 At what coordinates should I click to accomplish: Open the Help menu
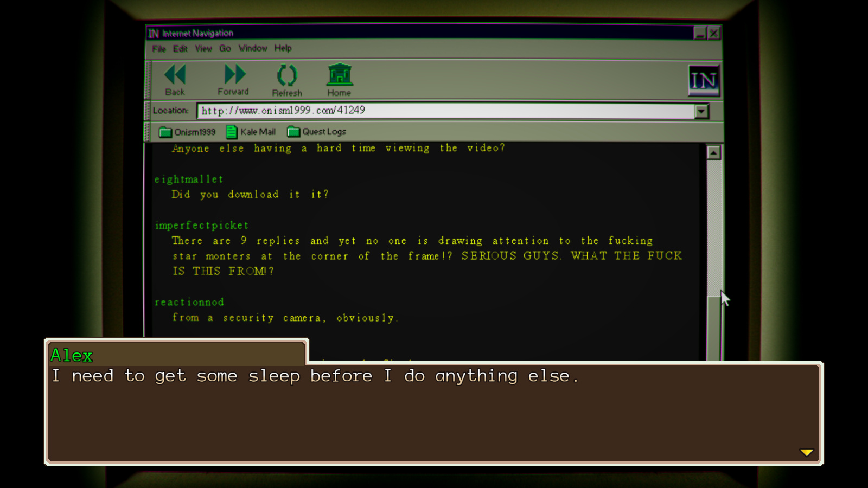coord(283,48)
